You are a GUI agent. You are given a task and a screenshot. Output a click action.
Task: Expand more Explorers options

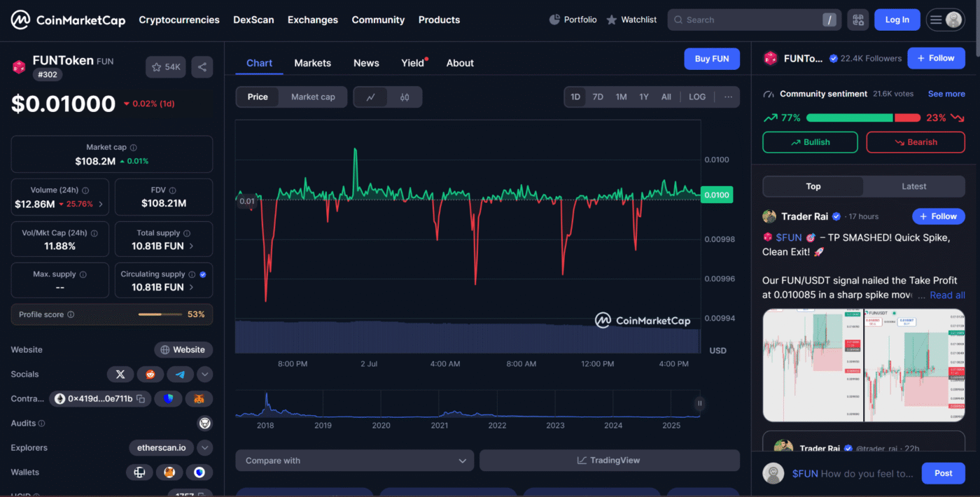[x=204, y=448]
